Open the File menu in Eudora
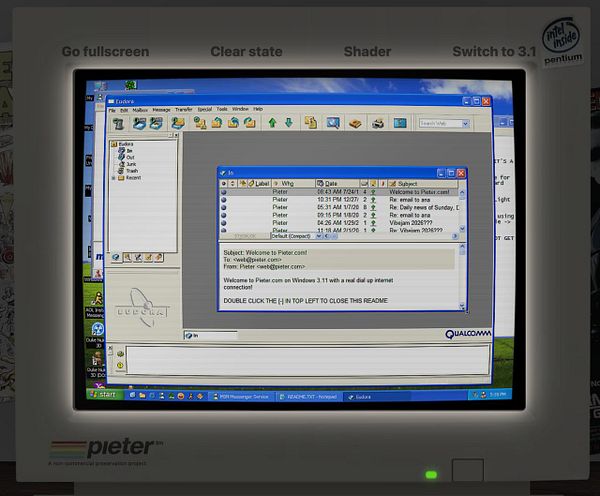 tap(112, 110)
